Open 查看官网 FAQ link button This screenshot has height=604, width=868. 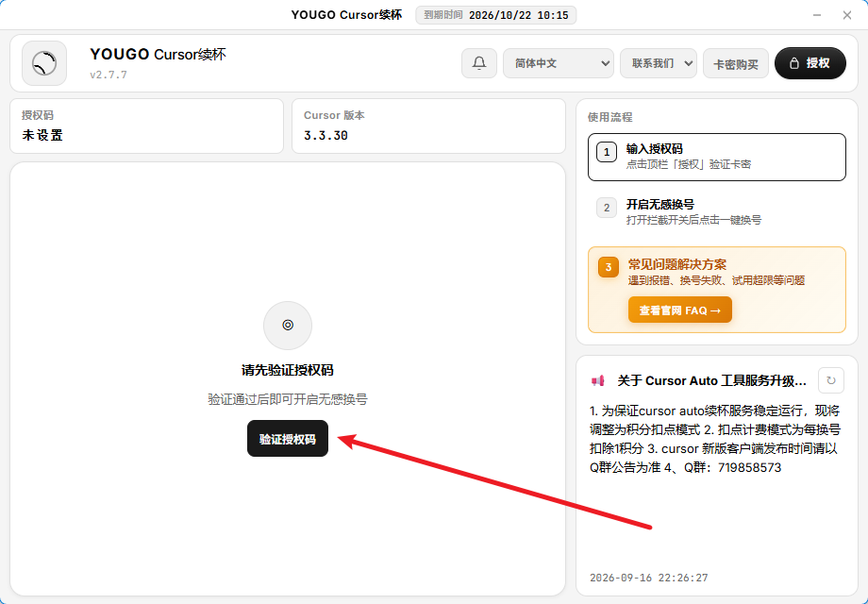(x=680, y=310)
